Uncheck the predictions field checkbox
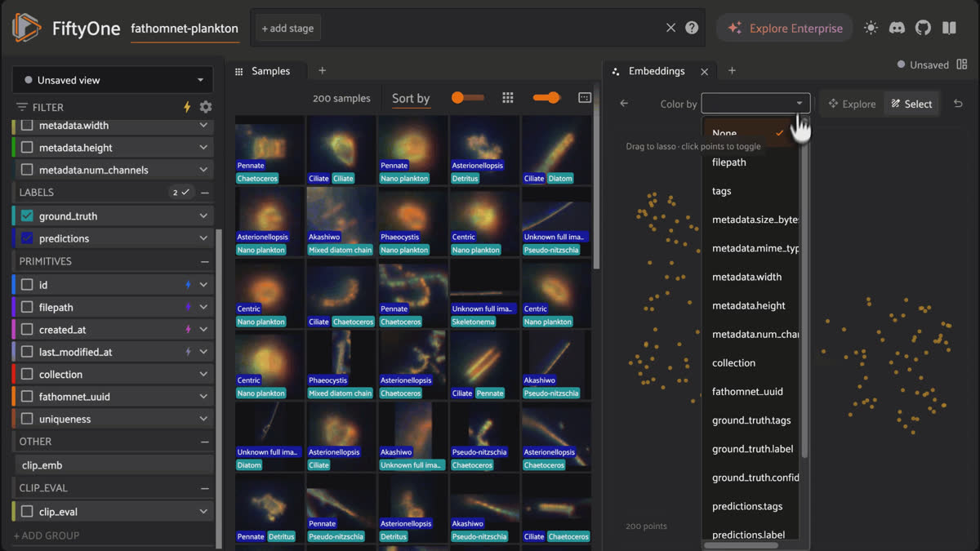Image resolution: width=980 pixels, height=551 pixels. point(27,238)
